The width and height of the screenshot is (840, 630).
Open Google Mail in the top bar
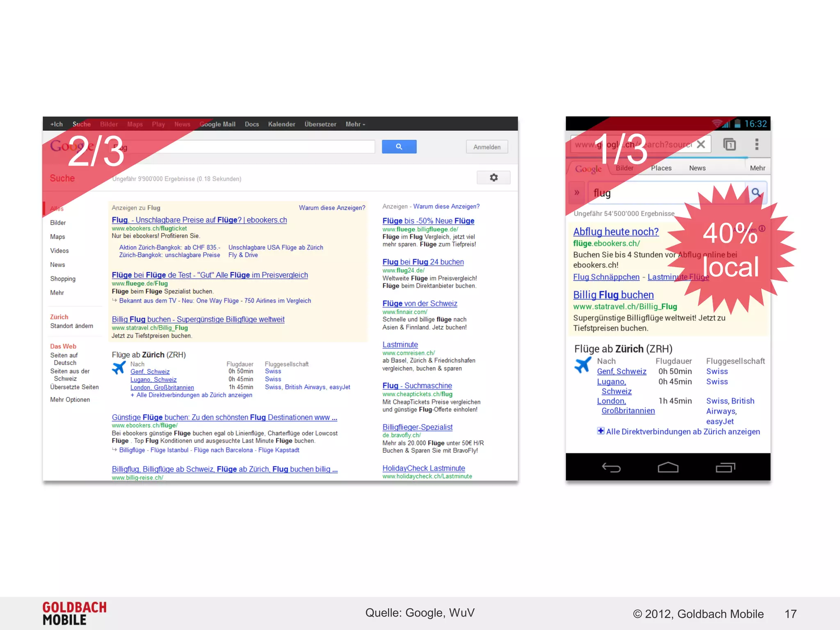point(217,124)
